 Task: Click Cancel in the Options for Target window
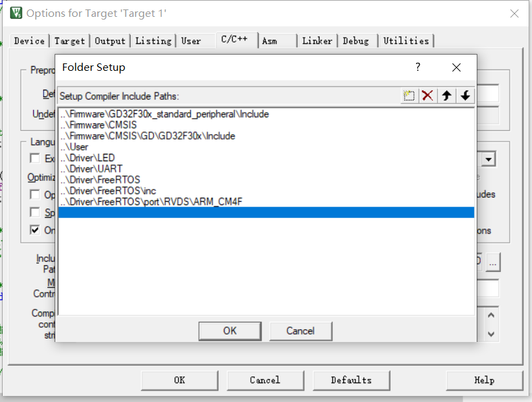tap(265, 380)
